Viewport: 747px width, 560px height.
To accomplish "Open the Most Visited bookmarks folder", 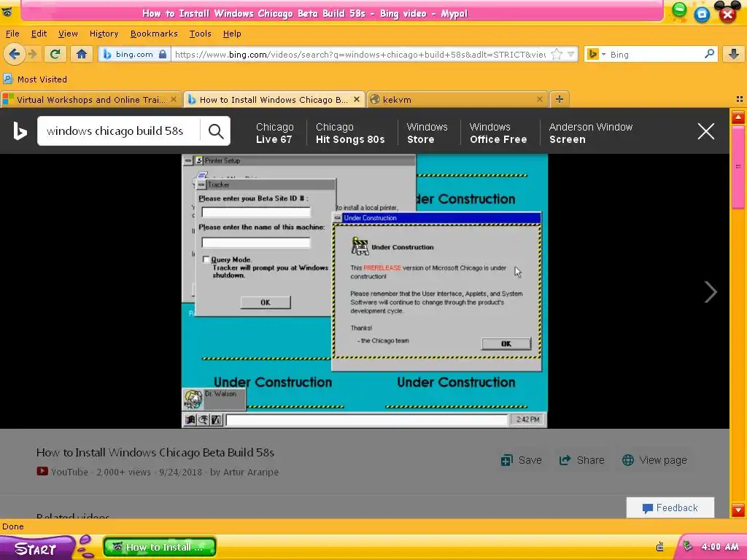I will (35, 79).
